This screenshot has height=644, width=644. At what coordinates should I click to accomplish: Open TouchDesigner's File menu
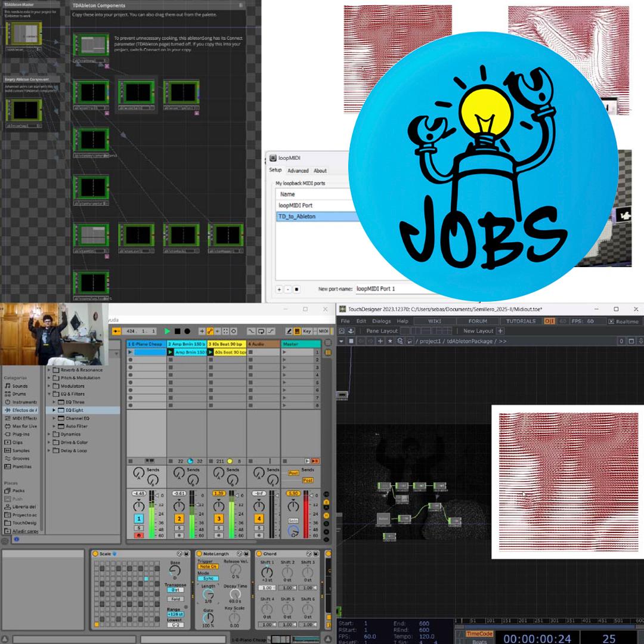(x=345, y=321)
